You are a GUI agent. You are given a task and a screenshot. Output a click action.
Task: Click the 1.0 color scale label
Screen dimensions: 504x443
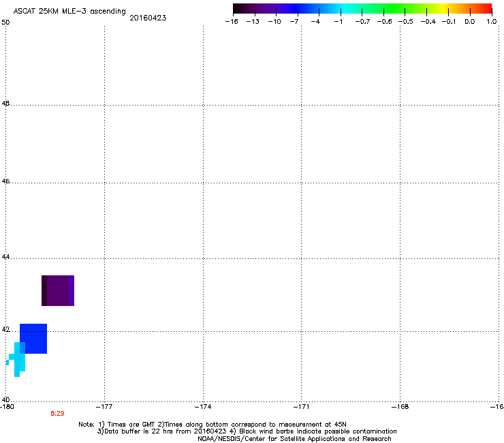pyautogui.click(x=492, y=22)
